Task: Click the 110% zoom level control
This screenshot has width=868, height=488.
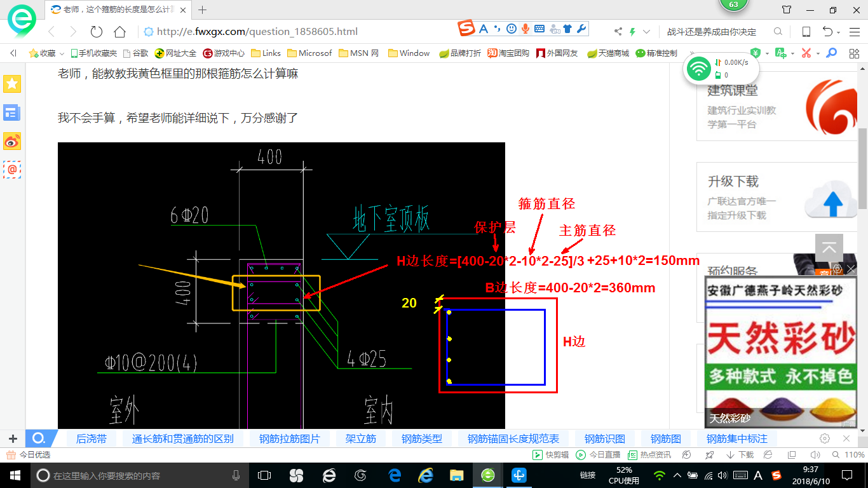Action: [x=848, y=455]
